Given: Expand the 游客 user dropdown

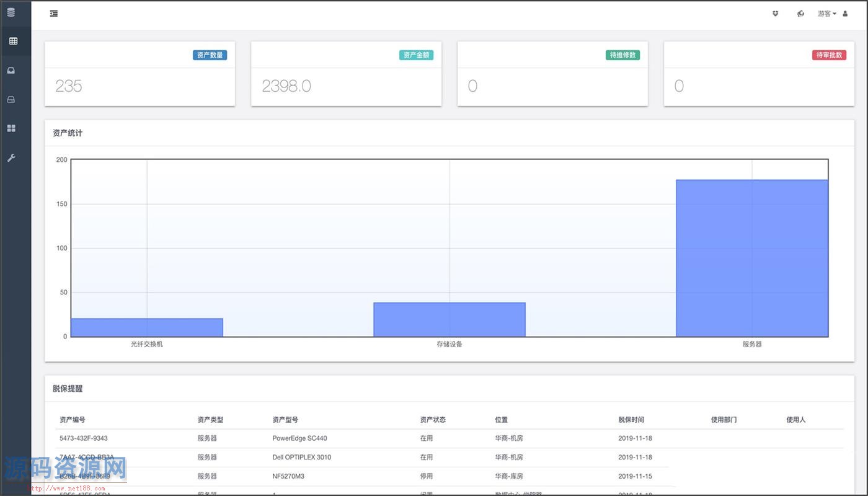Looking at the screenshot, I should 827,14.
